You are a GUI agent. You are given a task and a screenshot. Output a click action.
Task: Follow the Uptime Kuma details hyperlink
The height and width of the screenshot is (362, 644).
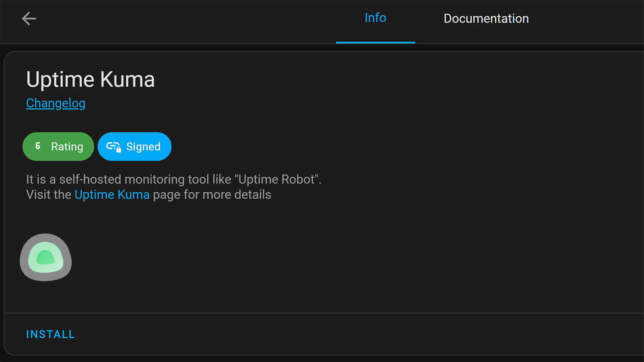pyautogui.click(x=112, y=194)
